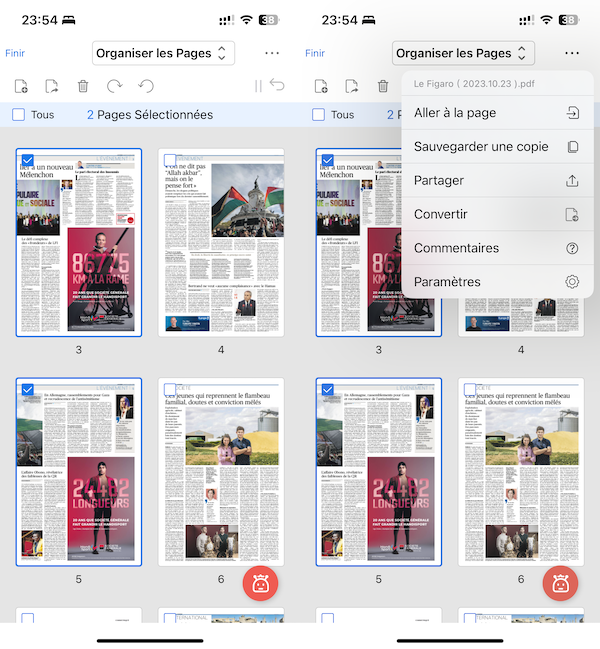Select page 6 thumbnail in right screen
The image size is (600, 649).
click(x=521, y=472)
